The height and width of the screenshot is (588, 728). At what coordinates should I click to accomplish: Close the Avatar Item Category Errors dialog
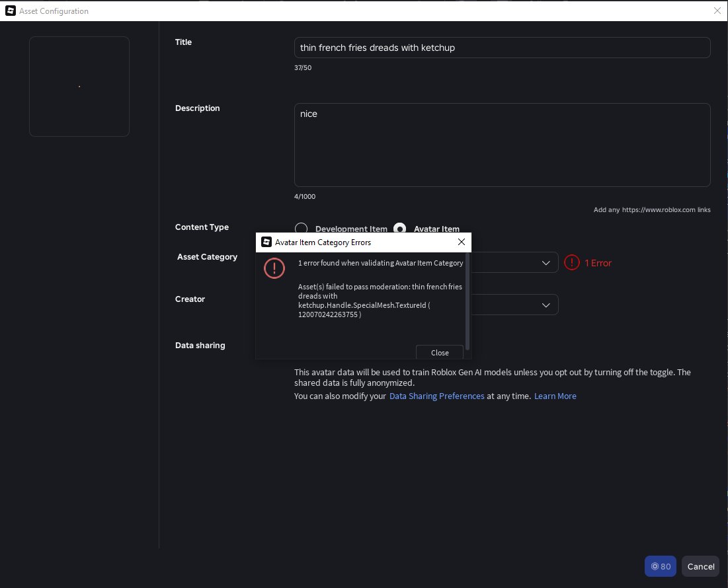coord(461,242)
